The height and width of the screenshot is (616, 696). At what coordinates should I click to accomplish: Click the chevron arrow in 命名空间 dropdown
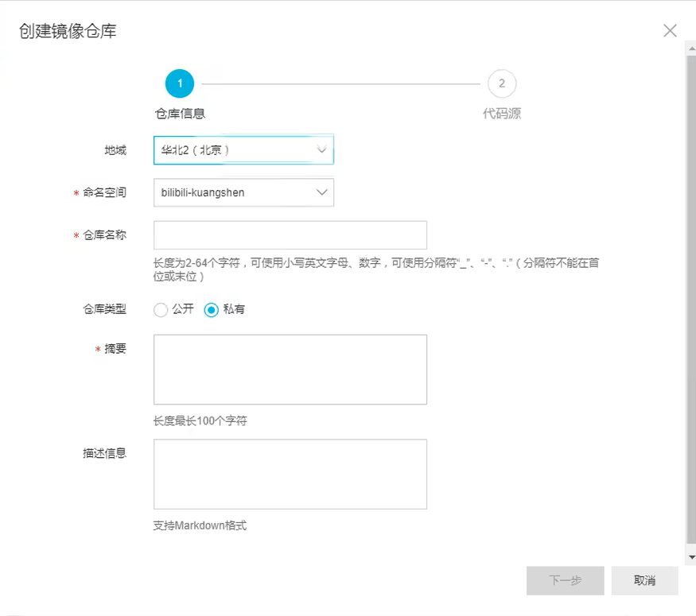pyautogui.click(x=322, y=192)
